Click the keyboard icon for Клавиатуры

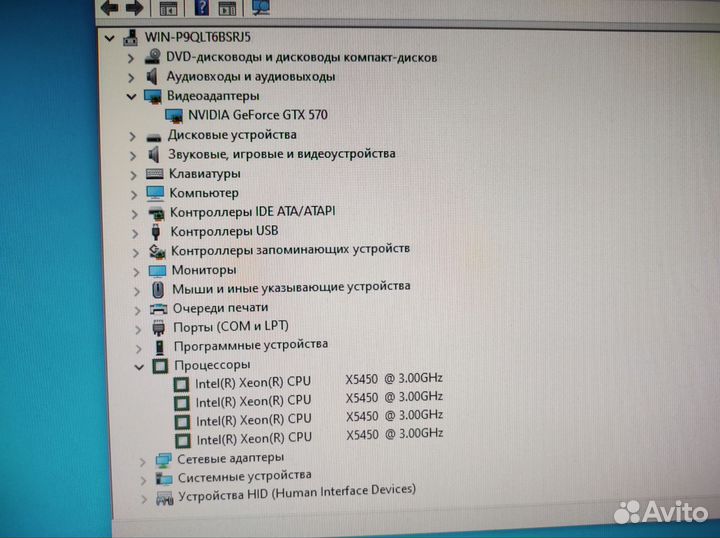tap(154, 174)
